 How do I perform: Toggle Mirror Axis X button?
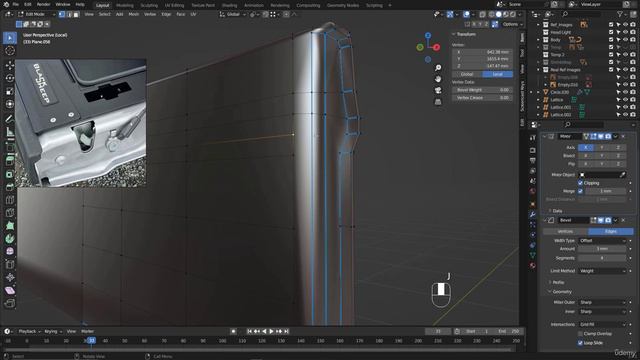(586, 147)
